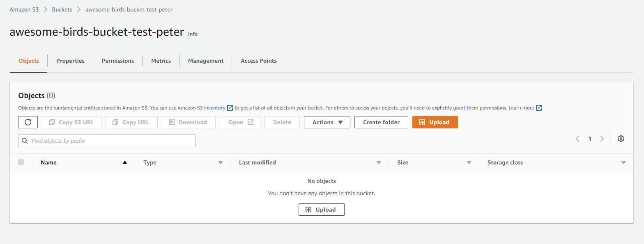Open Buckets breadcrumb link
644x244 pixels.
62,9
